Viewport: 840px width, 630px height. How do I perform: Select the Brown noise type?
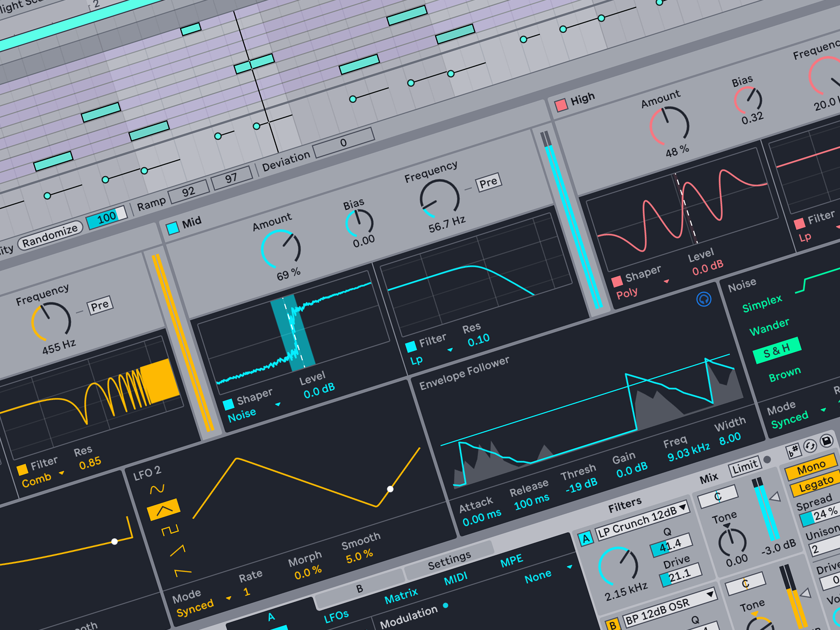click(x=785, y=375)
